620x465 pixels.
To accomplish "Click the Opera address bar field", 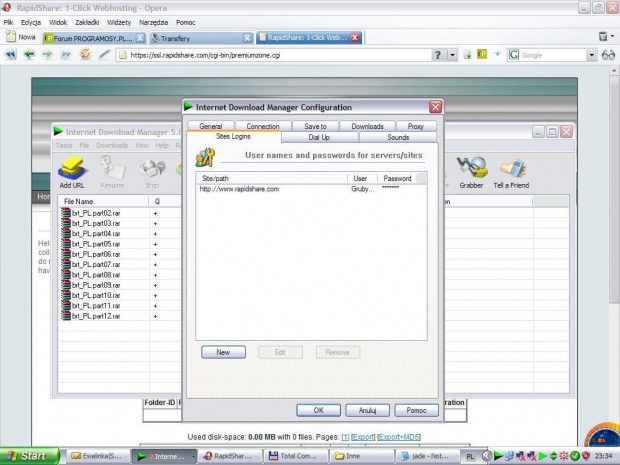I will [274, 55].
